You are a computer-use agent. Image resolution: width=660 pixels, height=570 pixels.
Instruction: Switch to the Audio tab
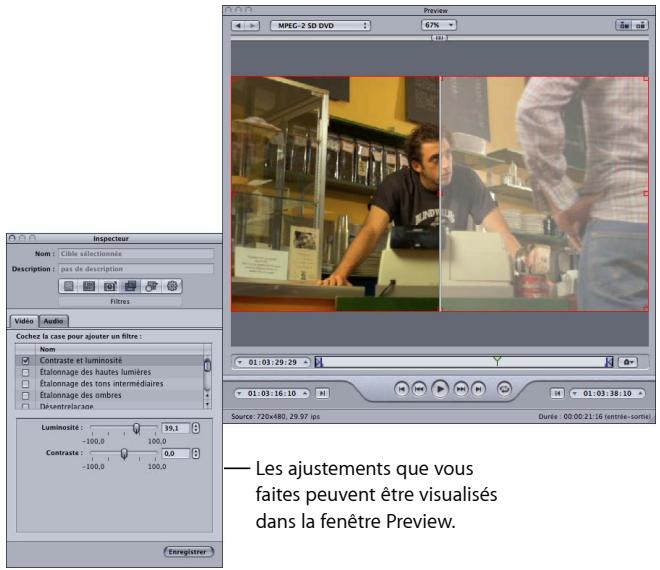coord(53,321)
